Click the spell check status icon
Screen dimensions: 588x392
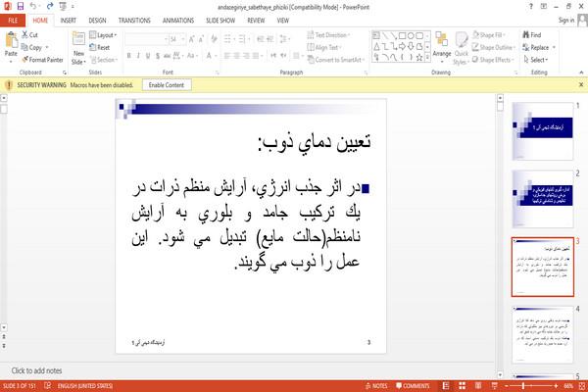(47, 385)
